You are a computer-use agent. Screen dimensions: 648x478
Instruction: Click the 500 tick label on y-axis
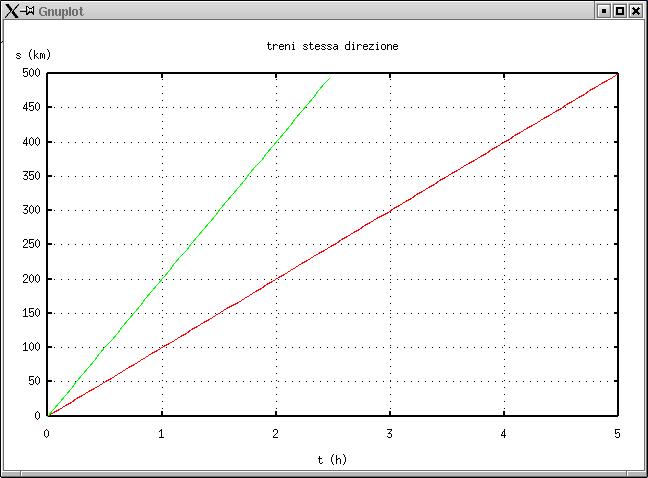29,73
